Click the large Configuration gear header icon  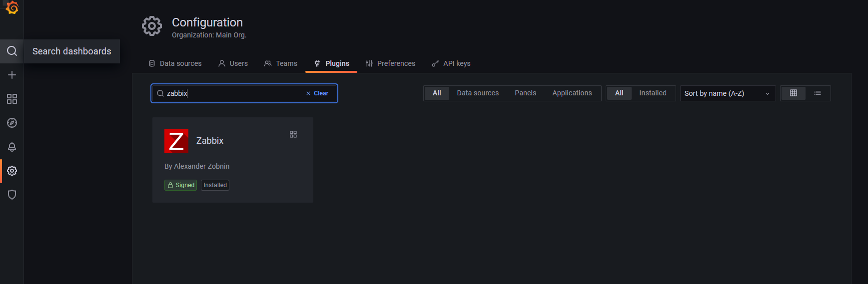(152, 26)
